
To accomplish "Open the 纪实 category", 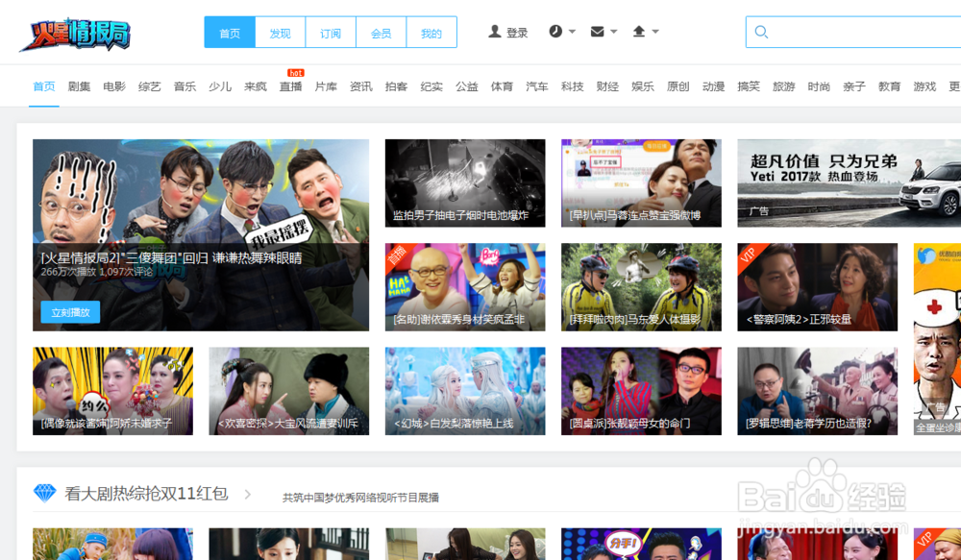I will [431, 86].
